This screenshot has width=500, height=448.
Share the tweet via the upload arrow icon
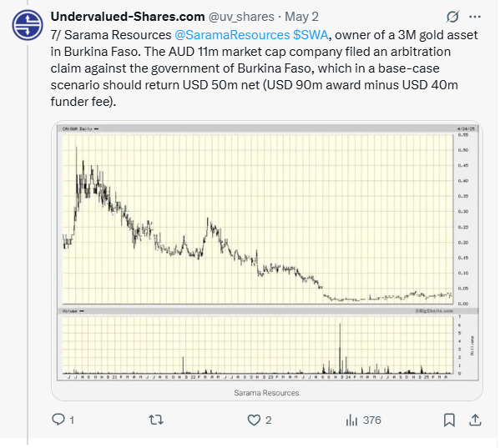475,420
